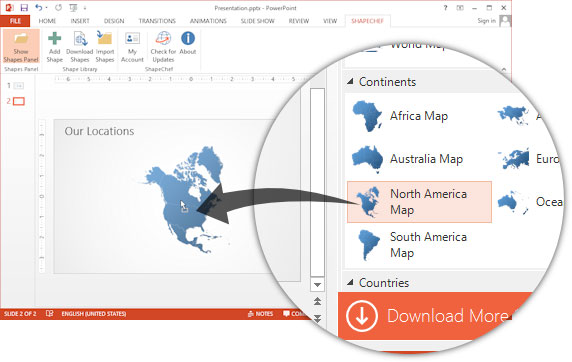This screenshot has width=572, height=362.
Task: Open the ANIMATIONS ribbon tab
Action: [x=208, y=21]
